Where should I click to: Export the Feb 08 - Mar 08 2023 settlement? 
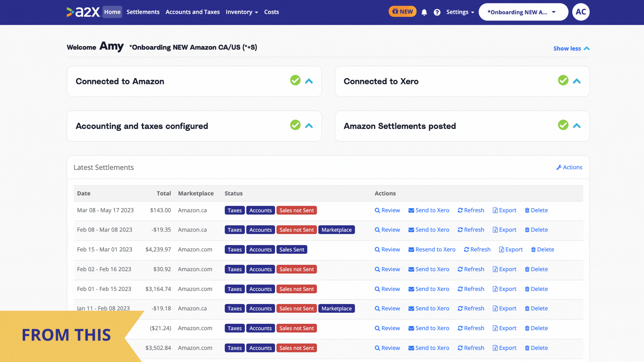[x=504, y=230]
